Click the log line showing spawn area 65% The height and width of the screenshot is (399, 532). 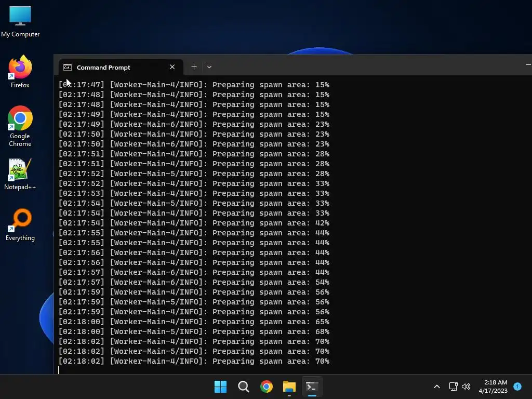point(194,322)
